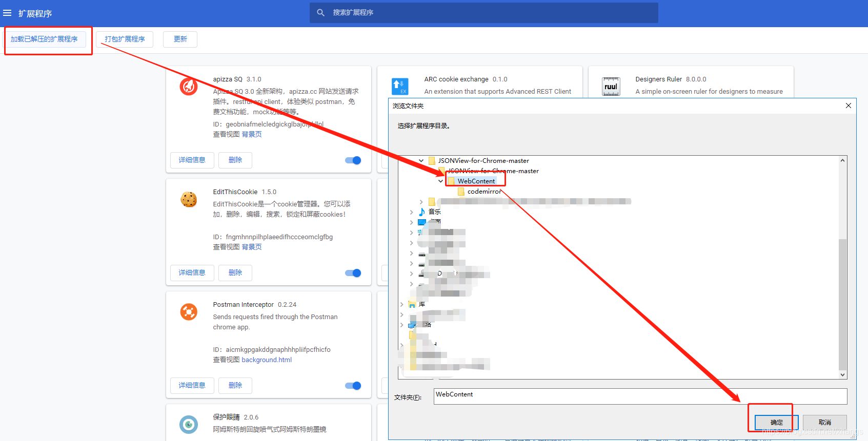Collapse the WebContent folder node
868x441 pixels.
[x=441, y=181]
